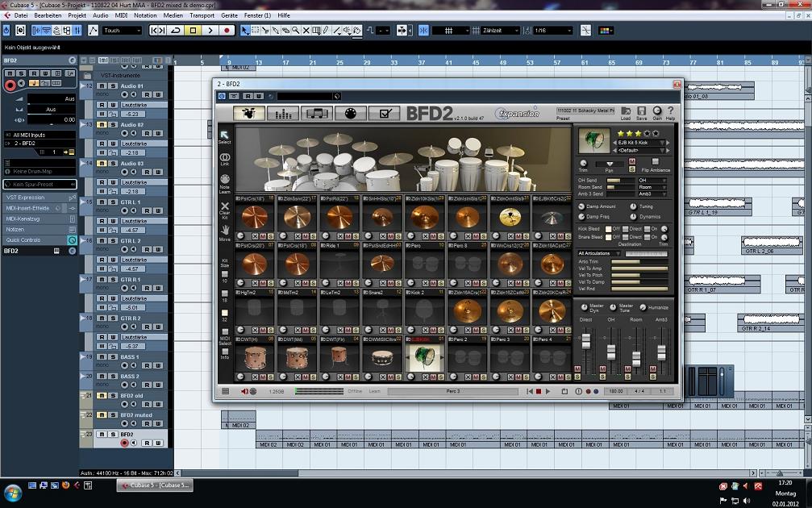Toggle Kick Bleed Off checkbox

(x=609, y=229)
